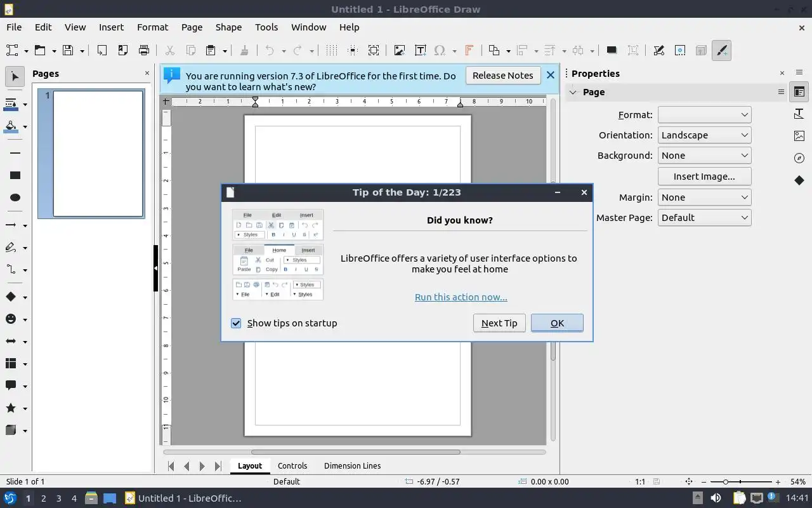Switch to workspace 2 on taskbar
Image resolution: width=812 pixels, height=508 pixels.
(43, 498)
